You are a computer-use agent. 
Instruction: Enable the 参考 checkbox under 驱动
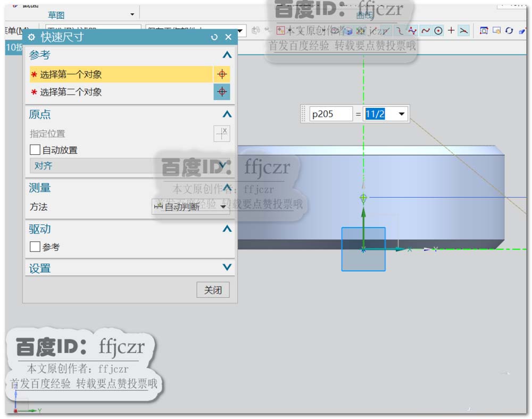tap(35, 246)
